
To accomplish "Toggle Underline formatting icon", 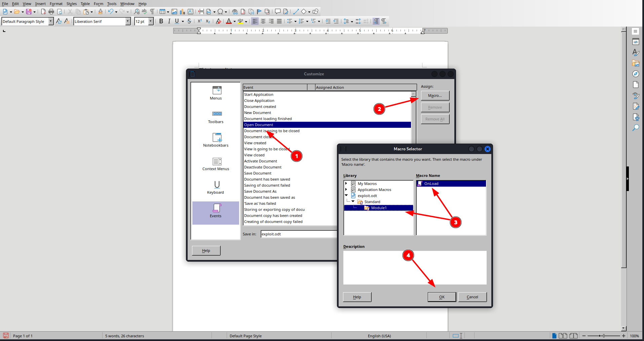I will [177, 21].
